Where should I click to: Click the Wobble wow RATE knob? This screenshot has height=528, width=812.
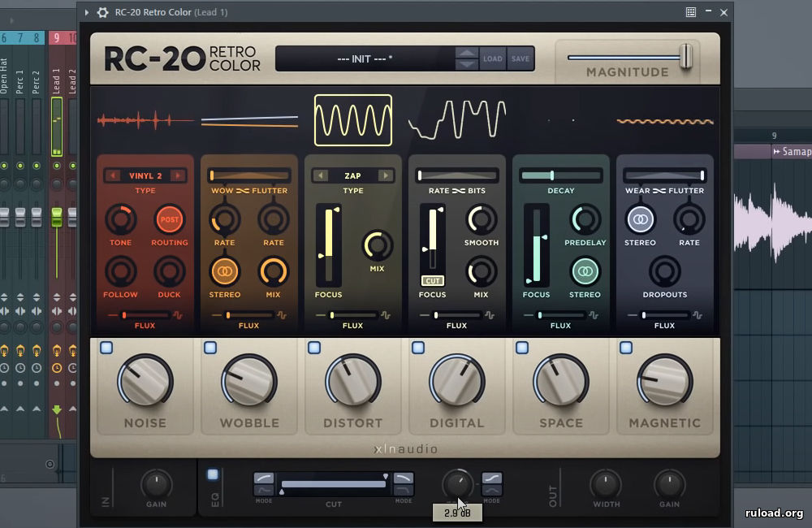(225, 219)
